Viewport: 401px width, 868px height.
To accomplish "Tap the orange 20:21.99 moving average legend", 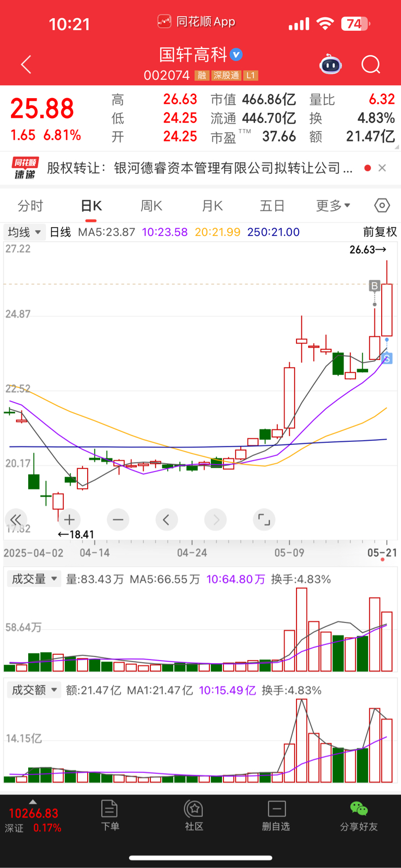I will click(x=218, y=232).
